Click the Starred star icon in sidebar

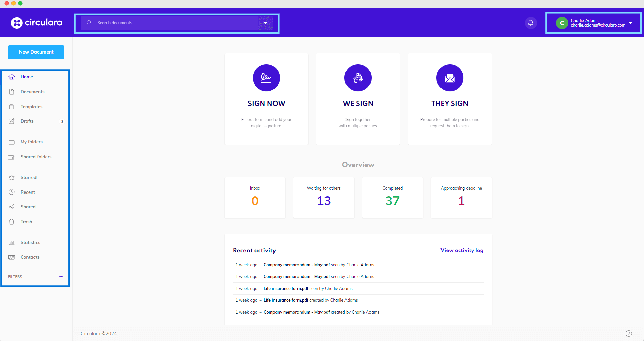tap(12, 177)
